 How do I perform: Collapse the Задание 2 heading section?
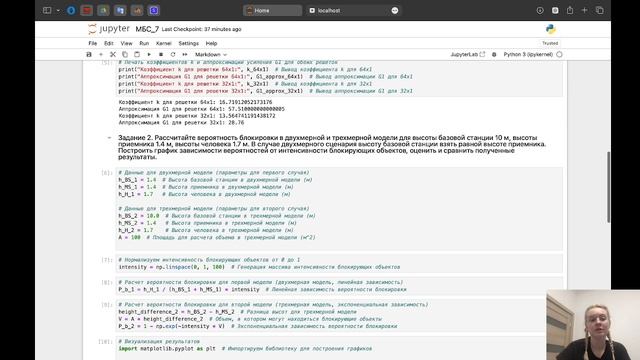(109, 138)
